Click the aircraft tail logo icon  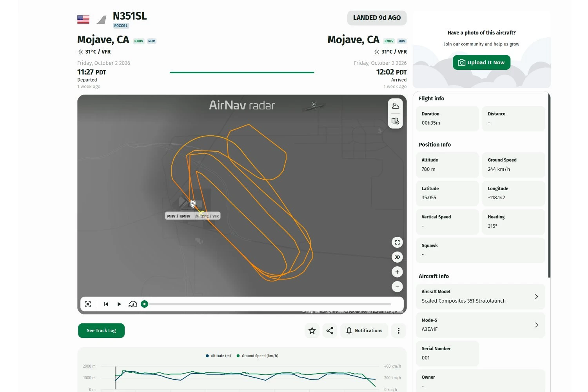pyautogui.click(x=102, y=20)
